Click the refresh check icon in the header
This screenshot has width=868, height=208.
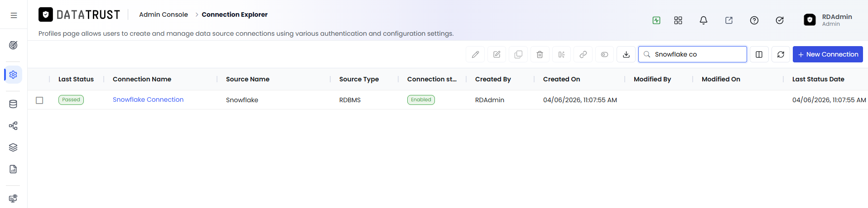coord(780,20)
